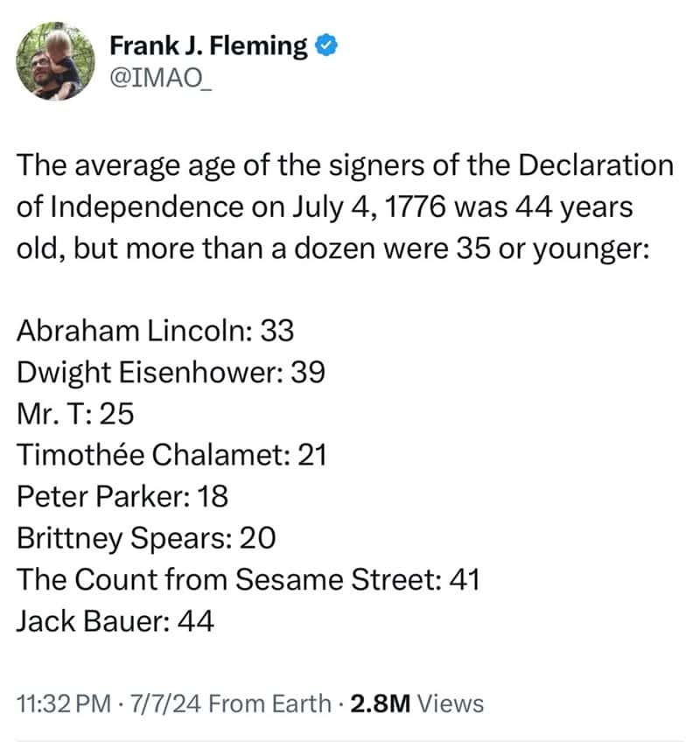Click the Jack Bauer: 44 line
700x749 pixels.
point(115,621)
